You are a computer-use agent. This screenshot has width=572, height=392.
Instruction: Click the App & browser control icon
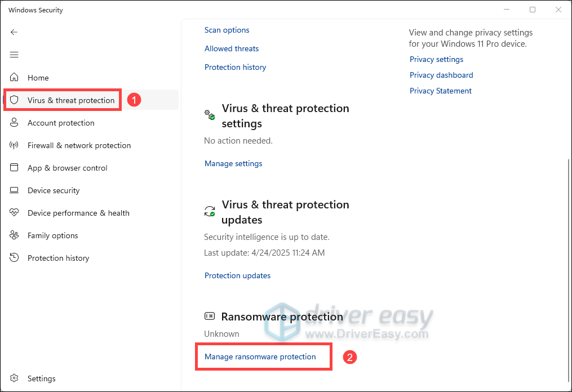[15, 168]
